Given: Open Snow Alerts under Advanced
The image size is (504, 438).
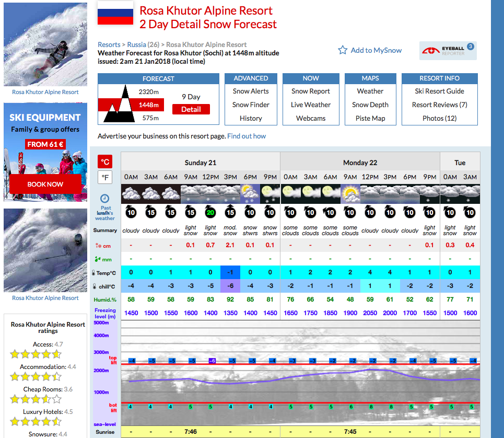Looking at the screenshot, I should (x=251, y=91).
